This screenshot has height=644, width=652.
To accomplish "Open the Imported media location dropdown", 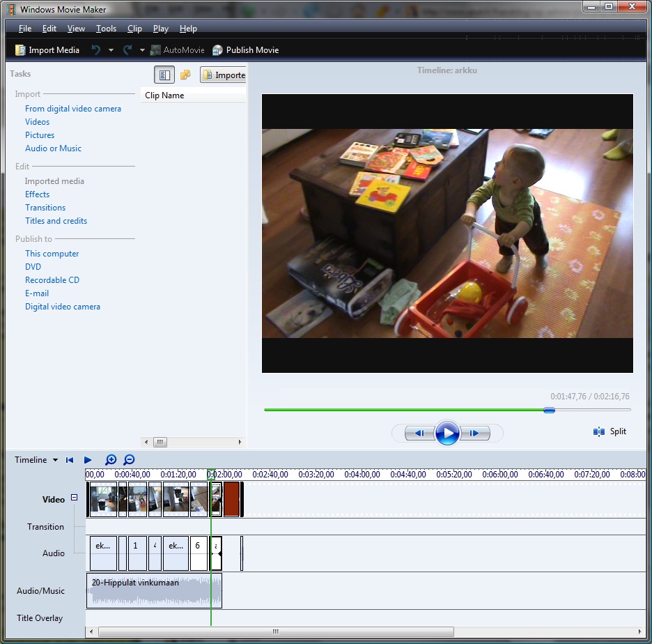I will 224,75.
